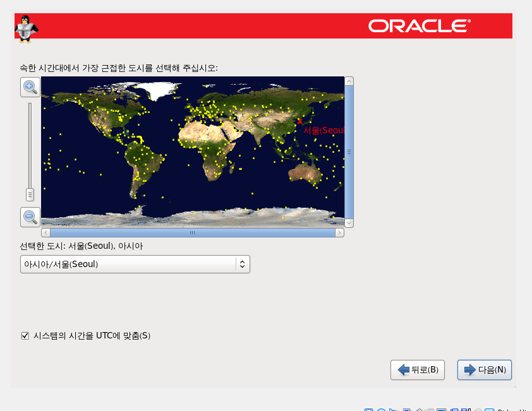Click the map's horizontal scrollbar left arrow
The height and width of the screenshot is (411, 532).
45,232
